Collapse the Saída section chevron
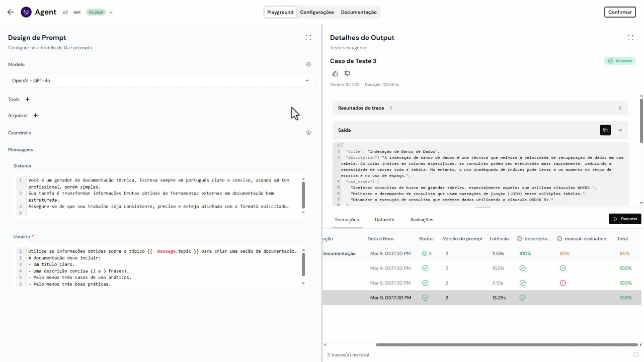The height and width of the screenshot is (362, 644). tap(620, 130)
